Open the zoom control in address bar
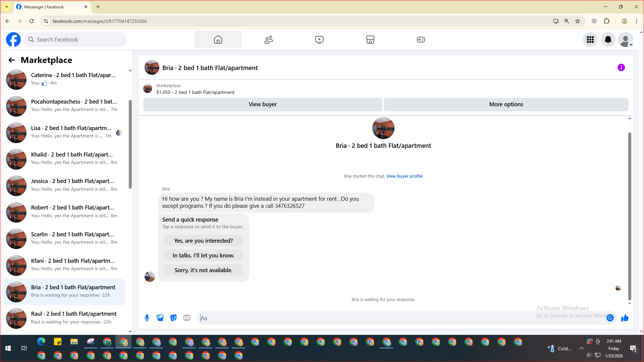 coord(567,21)
